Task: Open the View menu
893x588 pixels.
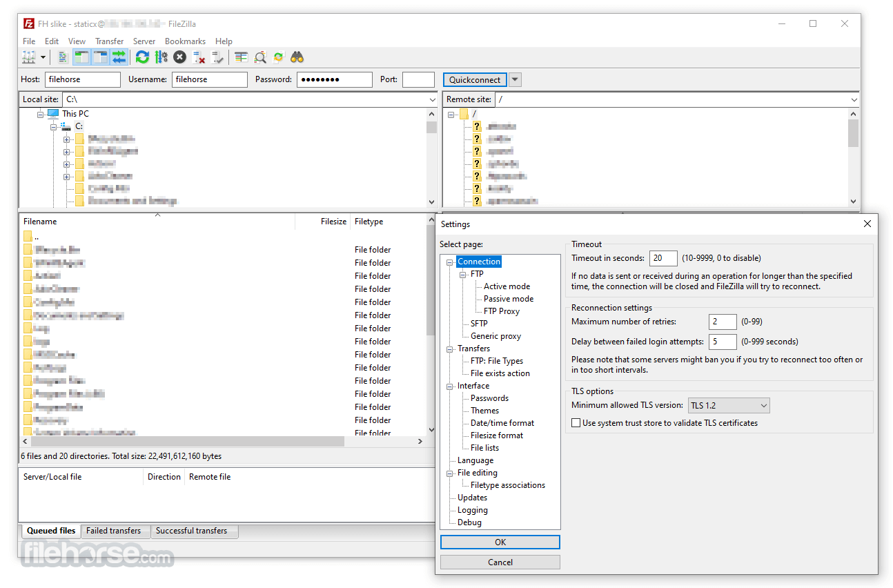Action: [x=77, y=41]
